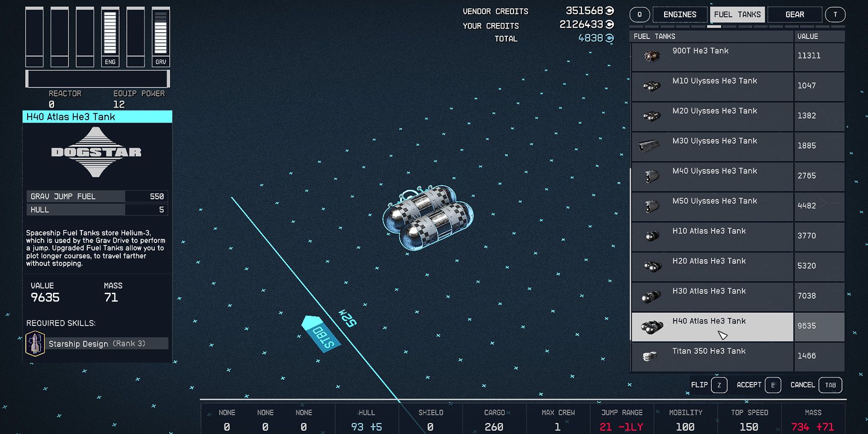Click the Grav Jump Fuel stat row
The width and height of the screenshot is (868, 434).
click(x=97, y=196)
